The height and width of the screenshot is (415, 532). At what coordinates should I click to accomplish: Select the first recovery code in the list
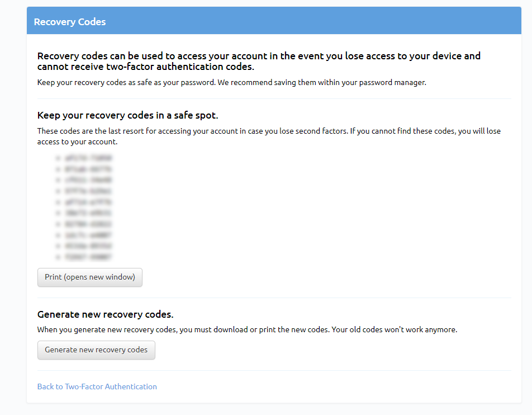click(88, 158)
